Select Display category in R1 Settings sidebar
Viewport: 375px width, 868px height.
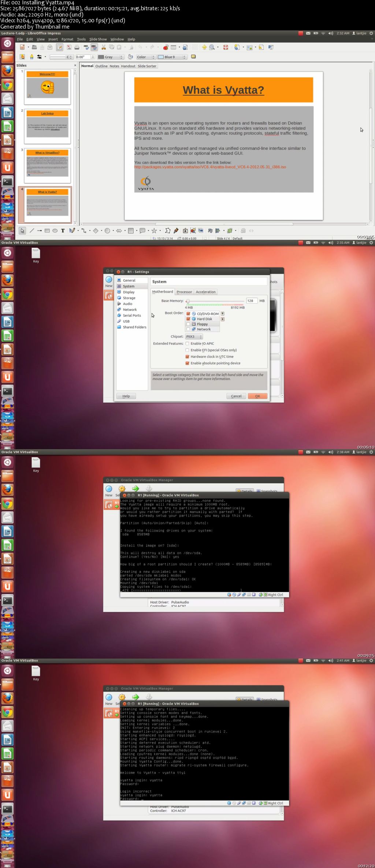coord(129,292)
